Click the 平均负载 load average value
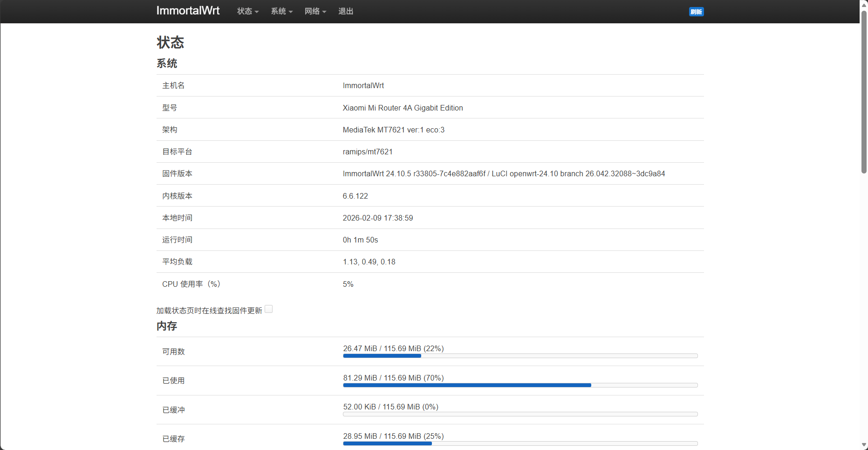The width and height of the screenshot is (868, 450). (369, 262)
